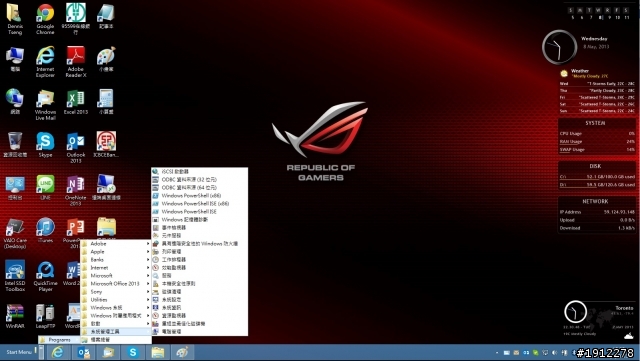Open Outlook 2013 desktop shortcut
This screenshot has width=640, height=361.
76,147
